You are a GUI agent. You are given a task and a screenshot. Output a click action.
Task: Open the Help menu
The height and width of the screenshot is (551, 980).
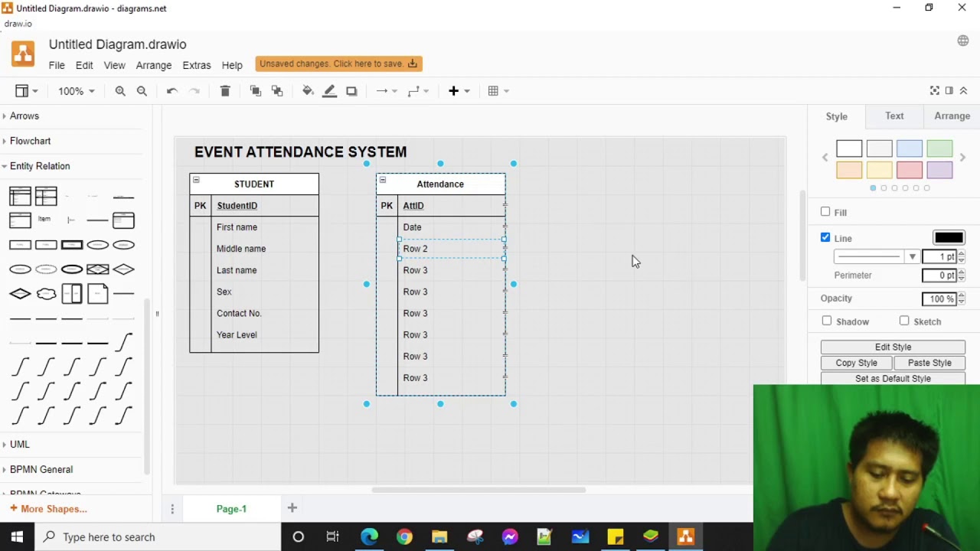click(232, 65)
